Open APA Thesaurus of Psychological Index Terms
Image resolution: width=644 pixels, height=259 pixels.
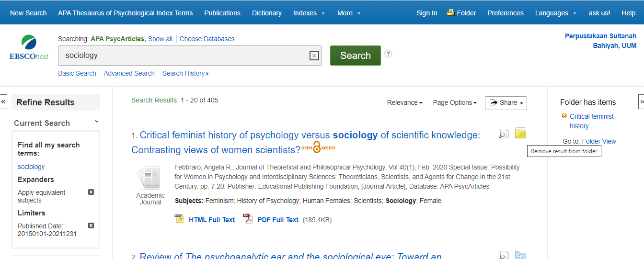click(x=126, y=13)
